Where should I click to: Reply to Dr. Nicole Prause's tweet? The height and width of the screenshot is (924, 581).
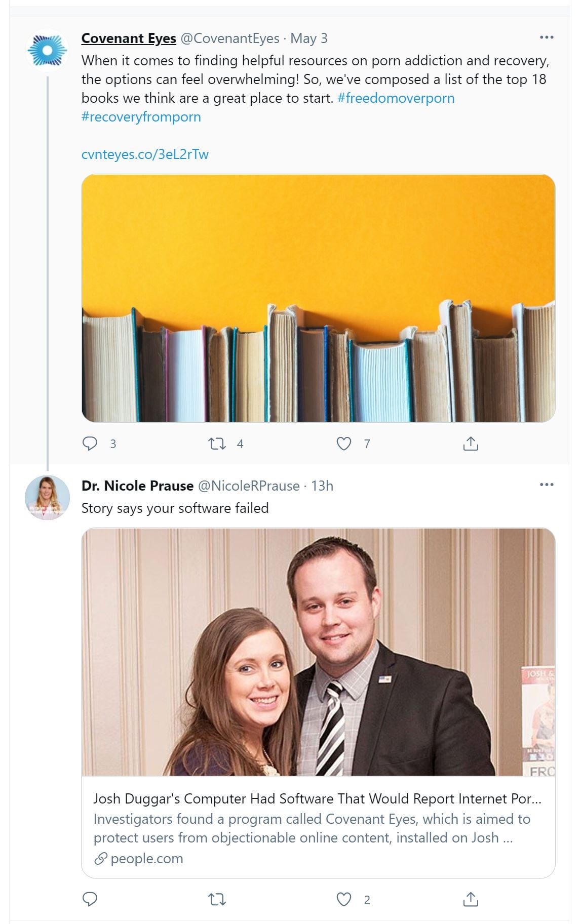coord(90,899)
